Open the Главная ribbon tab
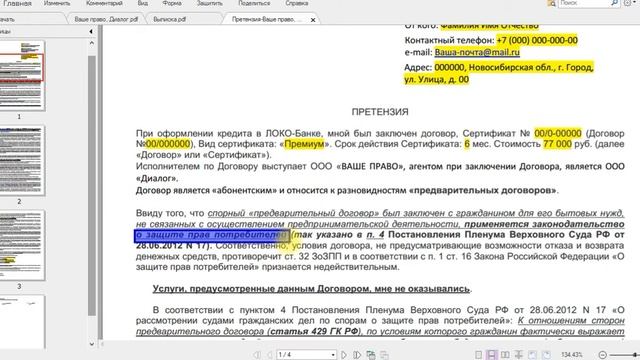 click(17, 3)
